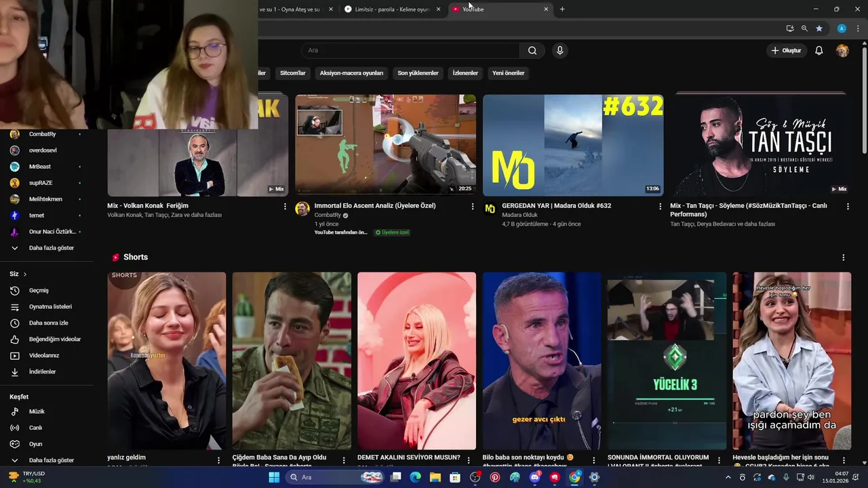This screenshot has width=868, height=488.
Task: Open options for Bilo baba short
Action: 593,460
